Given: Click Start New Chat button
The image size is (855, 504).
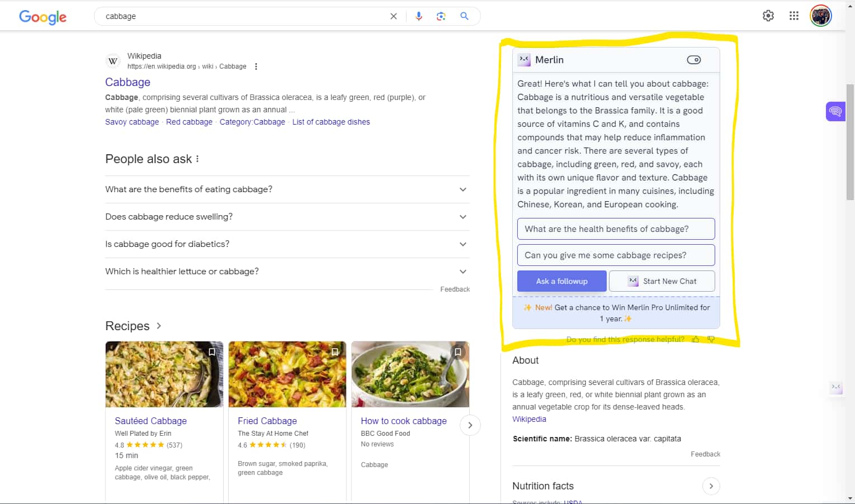Looking at the screenshot, I should click(x=662, y=281).
